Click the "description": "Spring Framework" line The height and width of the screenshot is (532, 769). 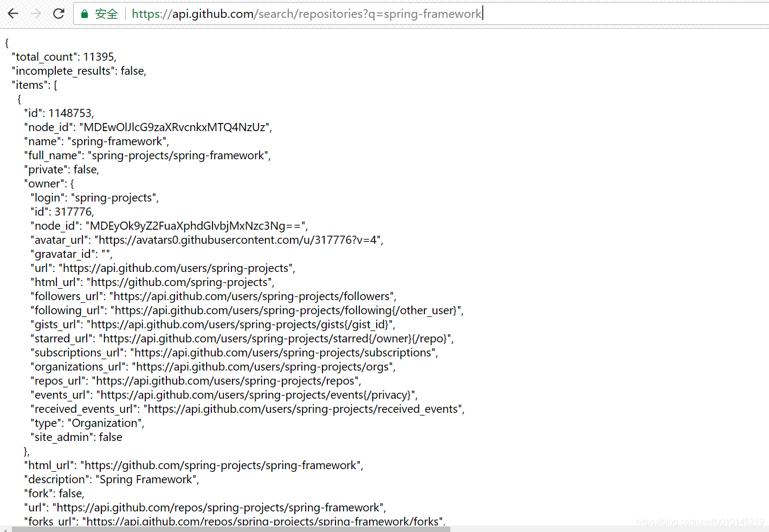(112, 479)
